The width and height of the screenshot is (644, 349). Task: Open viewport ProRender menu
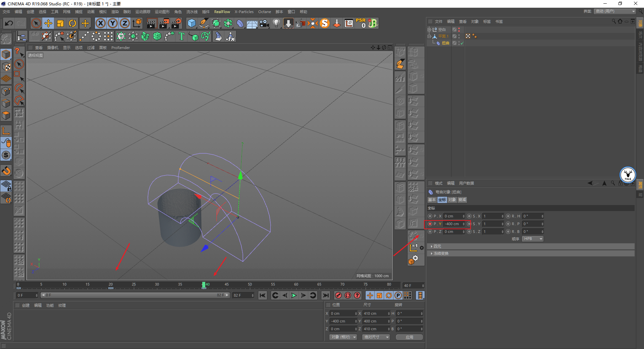(120, 48)
